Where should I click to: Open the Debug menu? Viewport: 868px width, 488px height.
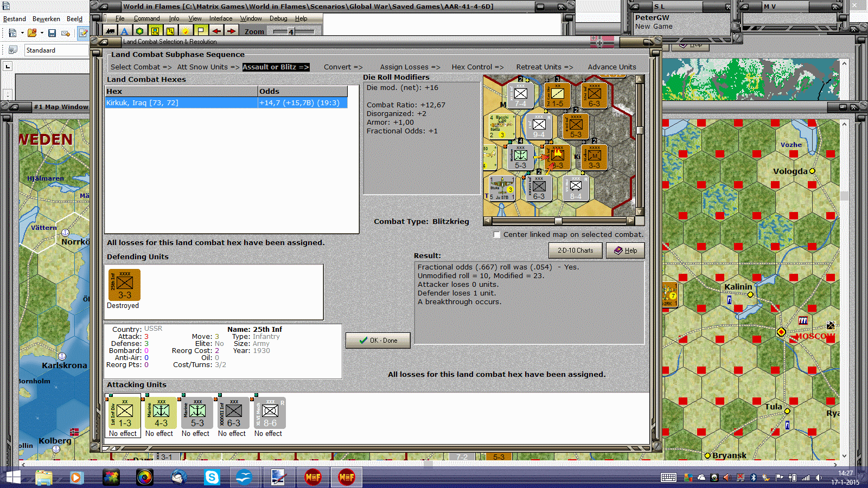click(278, 18)
